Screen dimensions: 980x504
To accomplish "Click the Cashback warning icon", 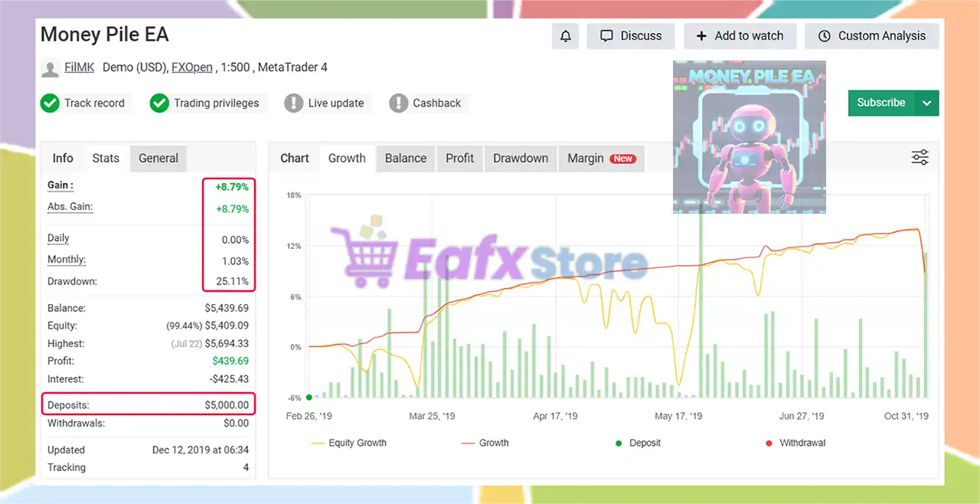I will [x=398, y=103].
